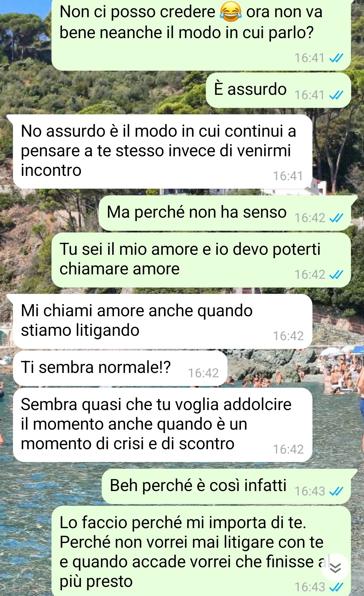The height and width of the screenshot is (596, 364).
Task: Select the 'Non ci posso credere' message bubble
Action: tap(201, 35)
